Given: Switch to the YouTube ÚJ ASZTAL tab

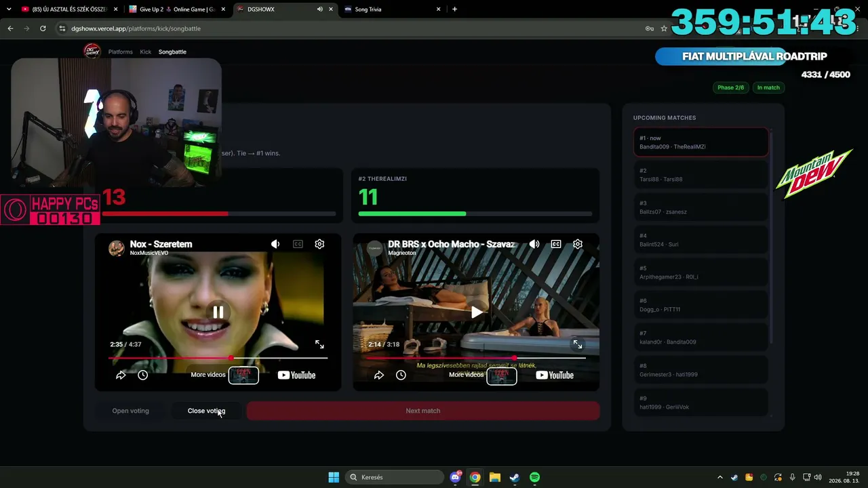Looking at the screenshot, I should click(x=68, y=9).
